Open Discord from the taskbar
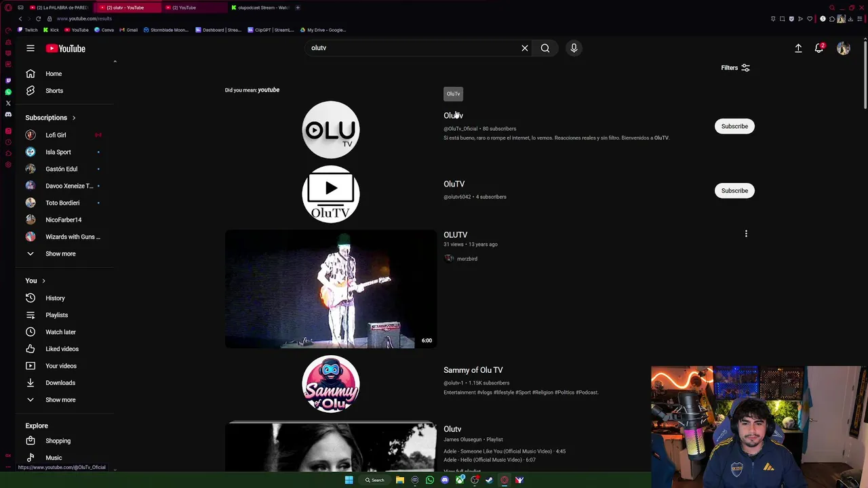This screenshot has height=488, width=868. [x=445, y=480]
